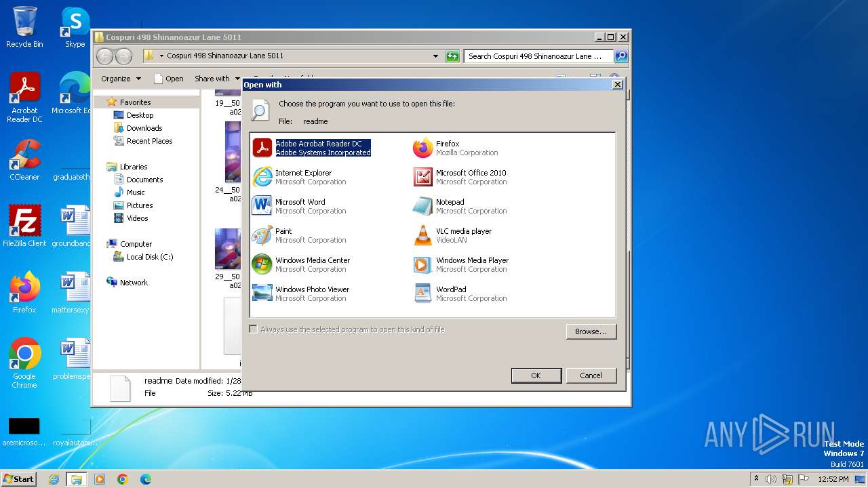Select Firefox desktop shortcut
The image size is (868, 488).
pos(24,292)
